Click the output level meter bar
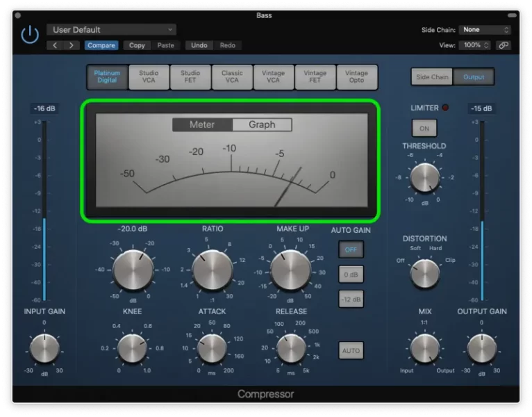 pyautogui.click(x=482, y=211)
